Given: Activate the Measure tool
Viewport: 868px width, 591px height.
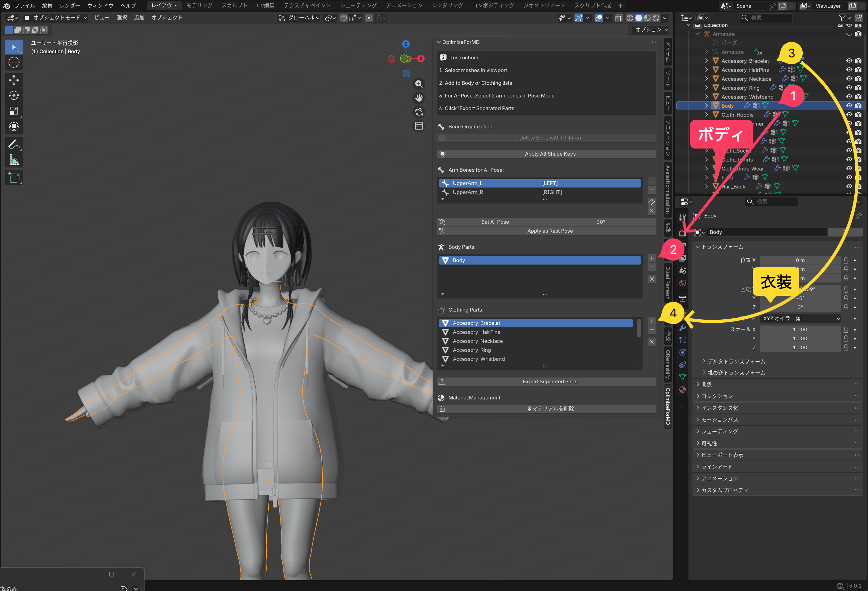Looking at the screenshot, I should [14, 160].
